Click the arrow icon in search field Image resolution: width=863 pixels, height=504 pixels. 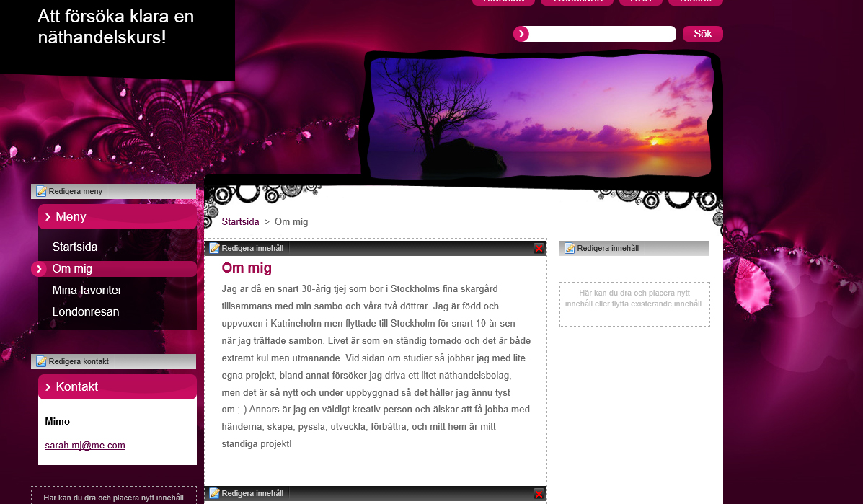coord(521,34)
